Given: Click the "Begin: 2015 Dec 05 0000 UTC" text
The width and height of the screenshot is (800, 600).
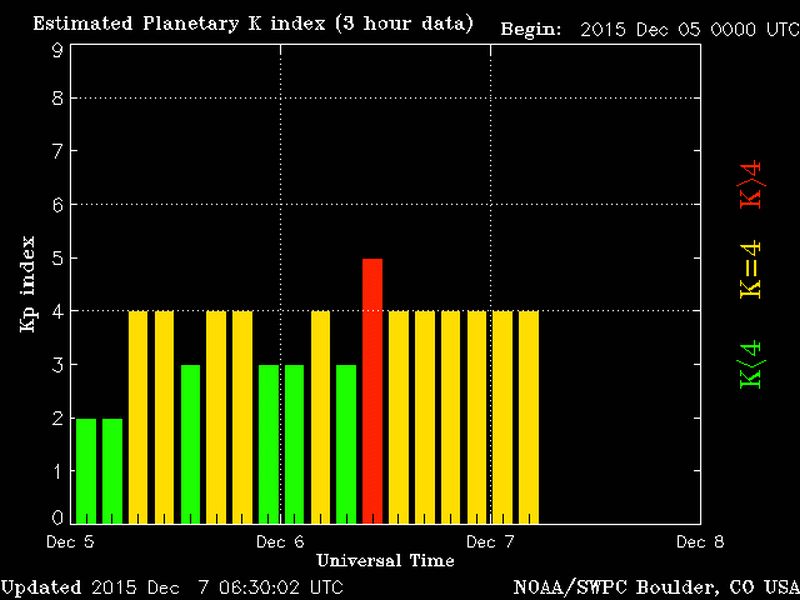Looking at the screenshot, I should 650,30.
